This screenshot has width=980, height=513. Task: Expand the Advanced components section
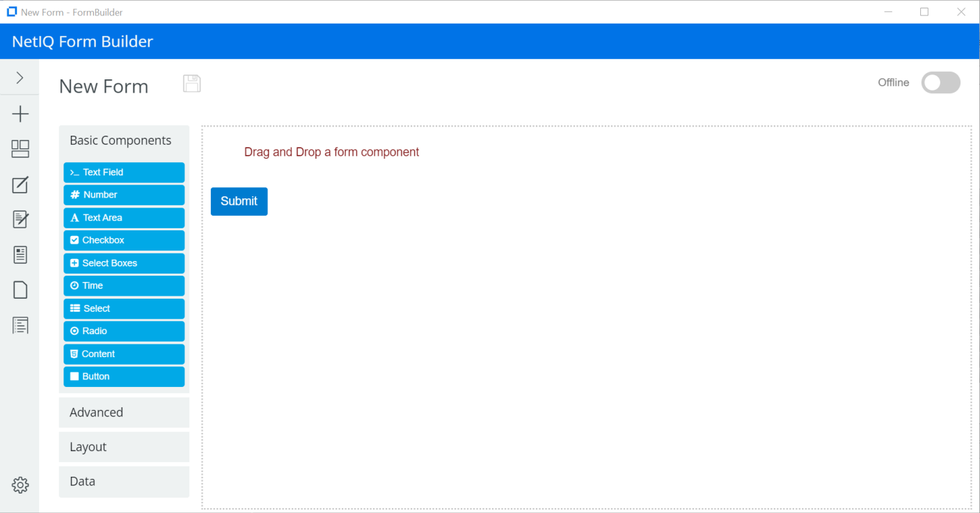(124, 413)
